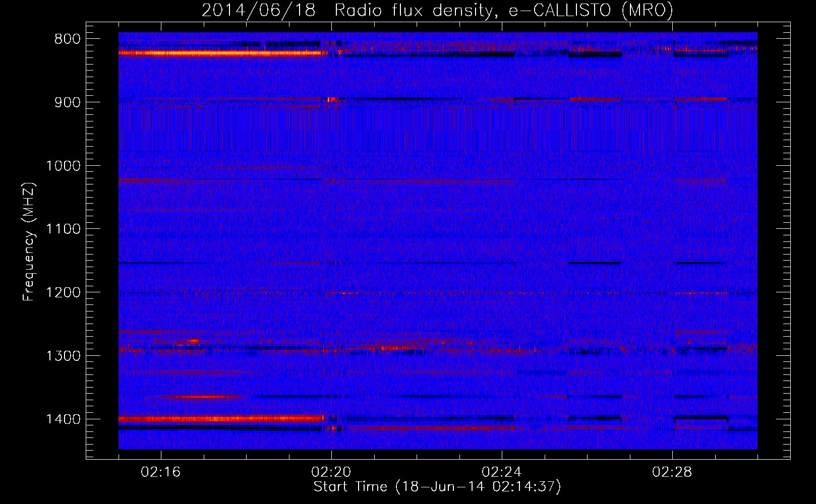816x504 pixels.
Task: Click the 1000 frequency tick label
Action: click(63, 166)
